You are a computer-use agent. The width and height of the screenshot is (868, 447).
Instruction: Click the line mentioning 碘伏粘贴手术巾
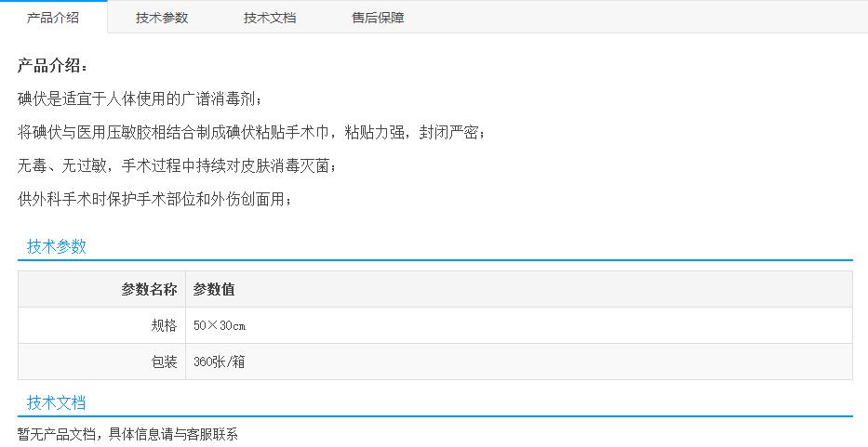(251, 133)
